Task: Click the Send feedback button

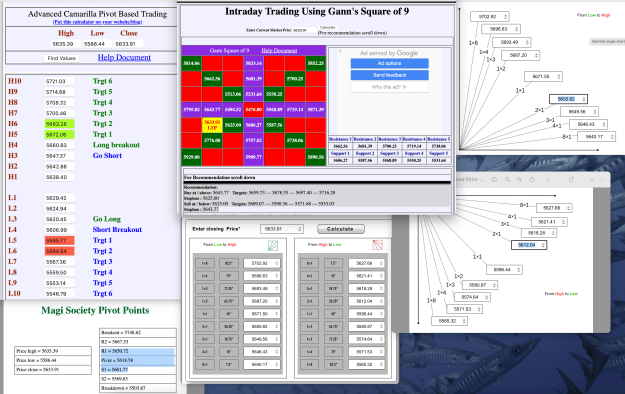Action: tap(389, 75)
